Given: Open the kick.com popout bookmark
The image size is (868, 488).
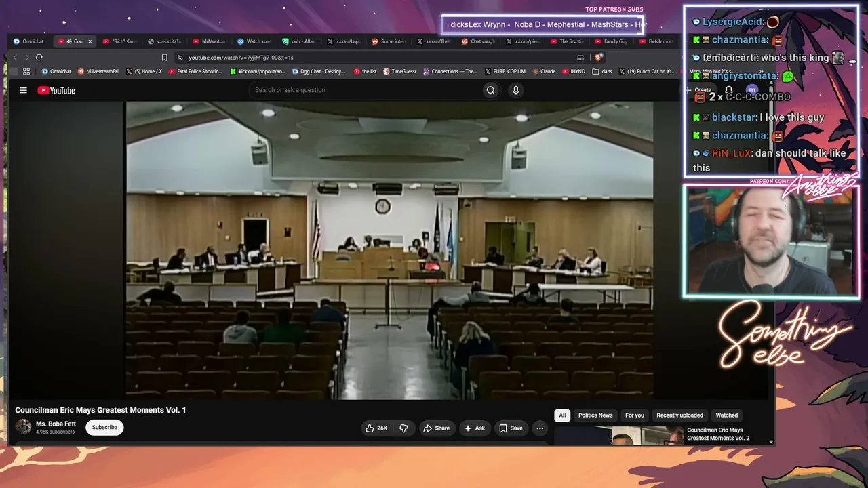Looking at the screenshot, I should click(x=258, y=71).
